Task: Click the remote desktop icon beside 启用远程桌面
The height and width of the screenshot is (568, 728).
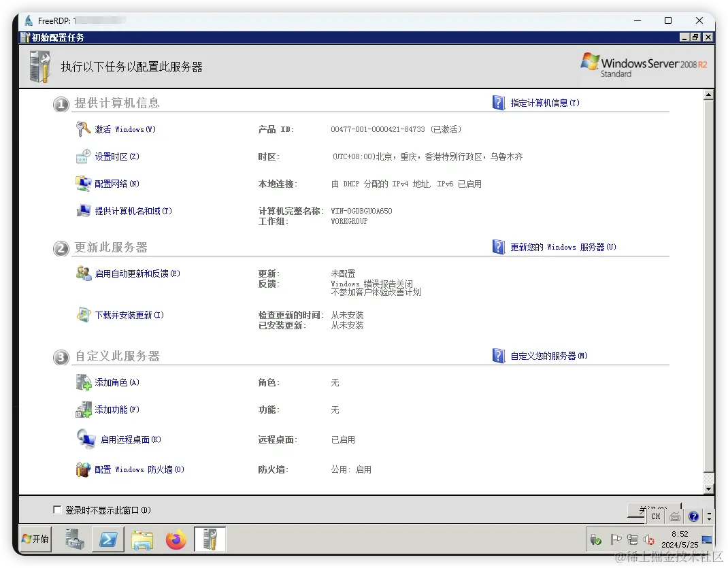Action: point(86,439)
